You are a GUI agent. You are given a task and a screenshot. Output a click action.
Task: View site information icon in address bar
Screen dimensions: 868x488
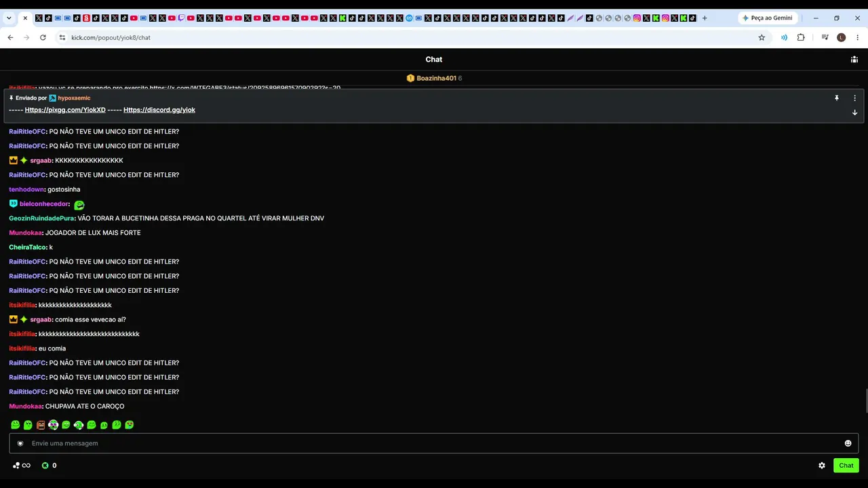click(x=62, y=37)
